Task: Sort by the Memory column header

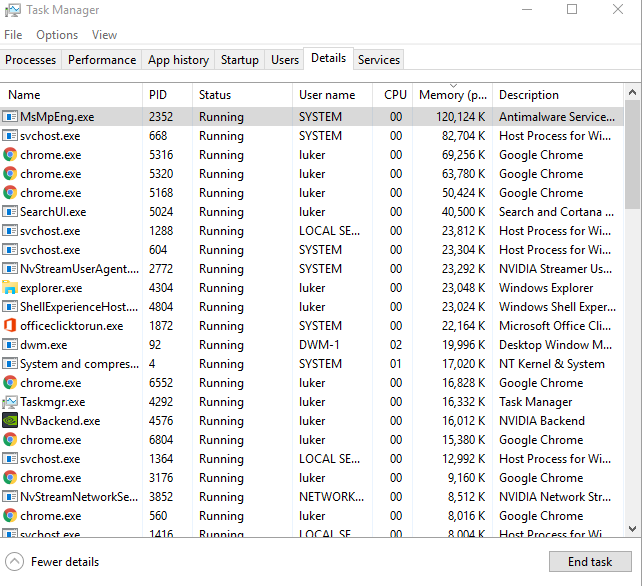Action: (x=452, y=95)
